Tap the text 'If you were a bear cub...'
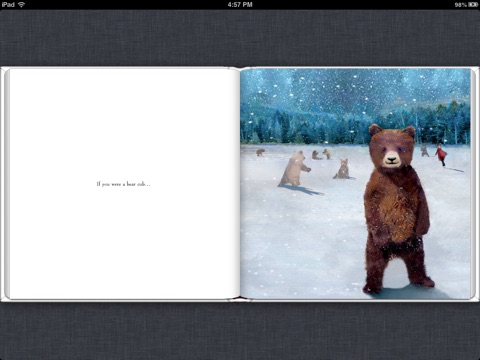This screenshot has height=360, width=480. coord(123,184)
